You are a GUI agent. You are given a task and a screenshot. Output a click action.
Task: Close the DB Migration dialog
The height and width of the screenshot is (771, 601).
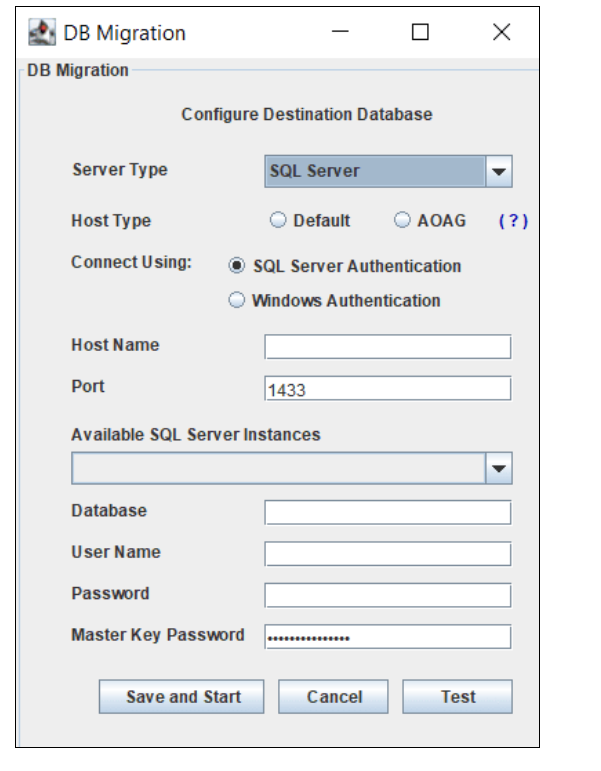click(501, 32)
